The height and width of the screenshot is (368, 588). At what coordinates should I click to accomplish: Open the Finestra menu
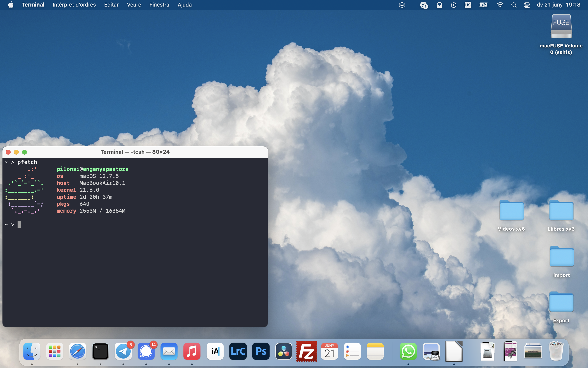click(x=159, y=5)
